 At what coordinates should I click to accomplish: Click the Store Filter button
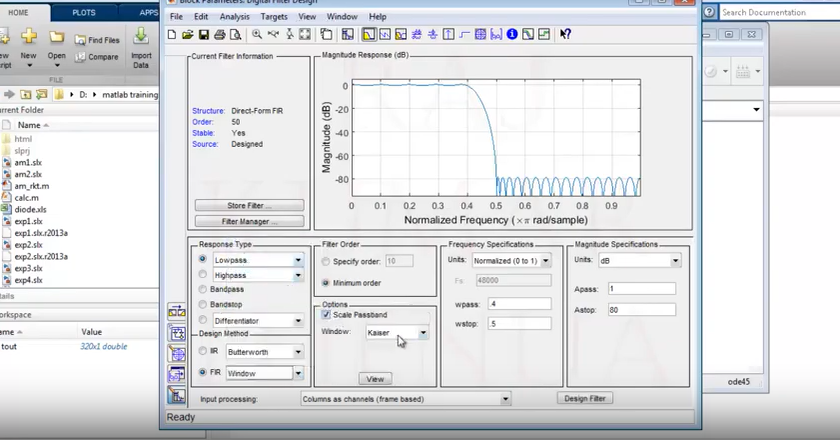tap(249, 205)
